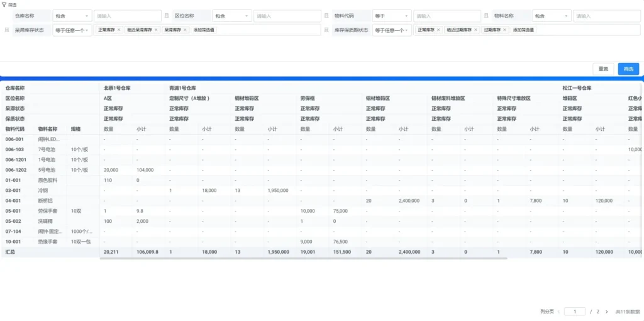644x321 pixels.
Task: Open the 物料代码 等于 operator dropdown
Action: [x=391, y=16]
